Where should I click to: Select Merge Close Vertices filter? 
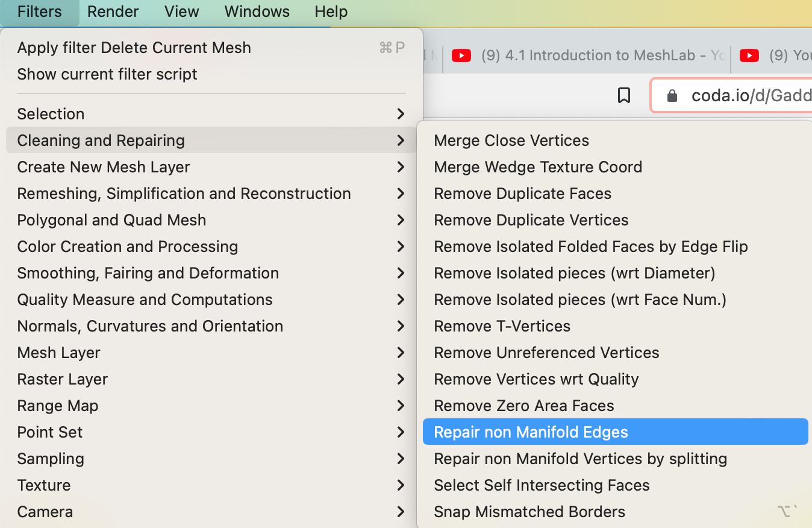point(511,140)
